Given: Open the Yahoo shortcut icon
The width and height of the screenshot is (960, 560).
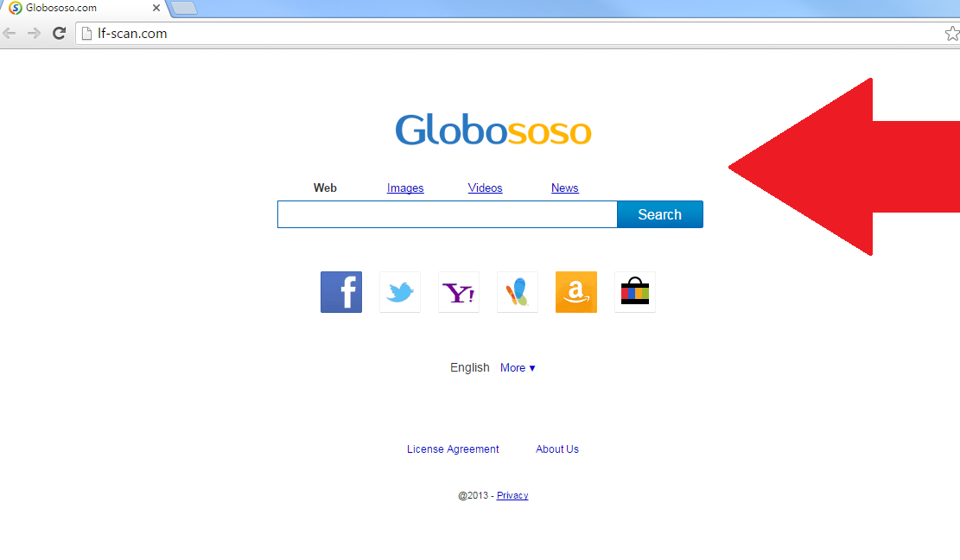Looking at the screenshot, I should tap(459, 292).
